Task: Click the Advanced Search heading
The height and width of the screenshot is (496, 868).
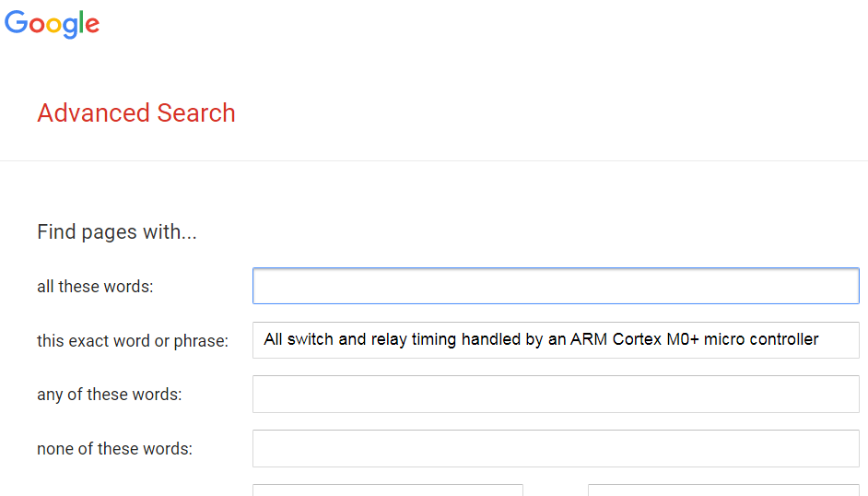Action: tap(136, 112)
